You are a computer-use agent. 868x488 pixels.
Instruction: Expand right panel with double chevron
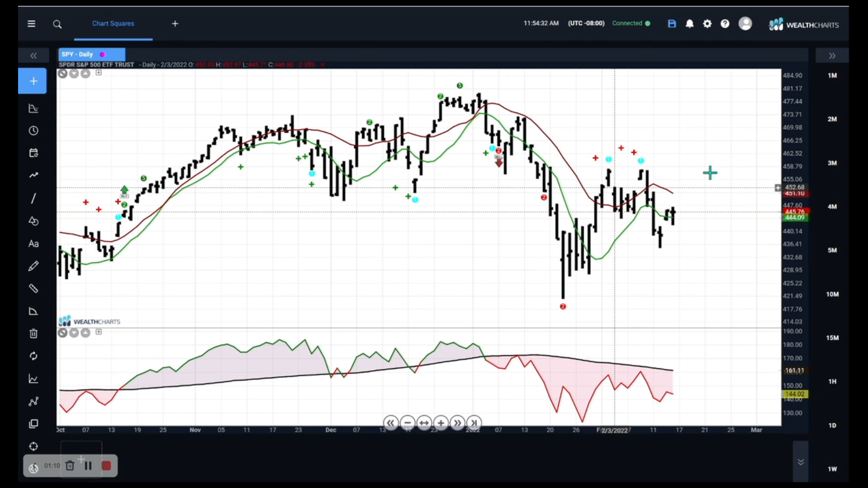pos(832,56)
